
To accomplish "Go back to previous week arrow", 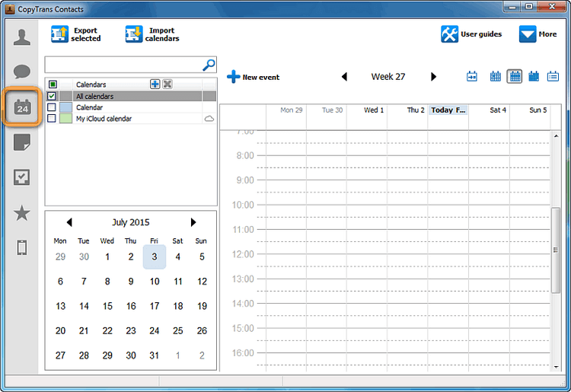I will (x=344, y=77).
